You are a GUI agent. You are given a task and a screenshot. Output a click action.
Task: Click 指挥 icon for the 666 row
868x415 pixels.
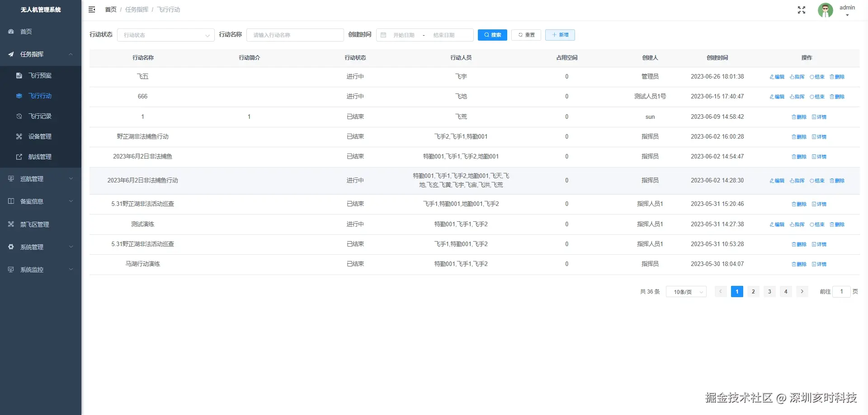click(797, 97)
